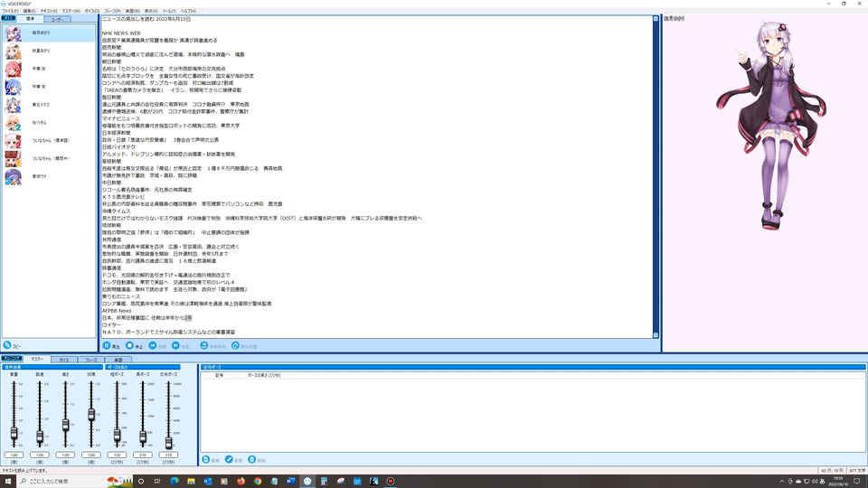Click the 文末ポーズ slider handle
This screenshot has width=868, height=488.
tap(168, 442)
